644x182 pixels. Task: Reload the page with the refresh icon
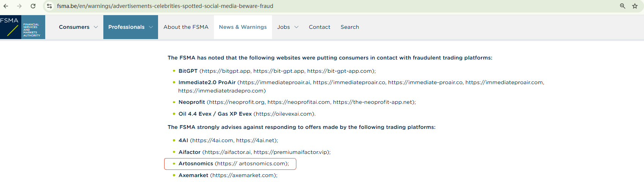click(33, 6)
